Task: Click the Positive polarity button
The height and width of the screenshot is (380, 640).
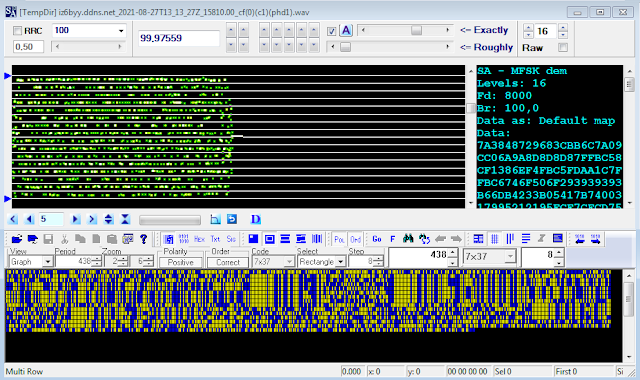Action: [181, 262]
